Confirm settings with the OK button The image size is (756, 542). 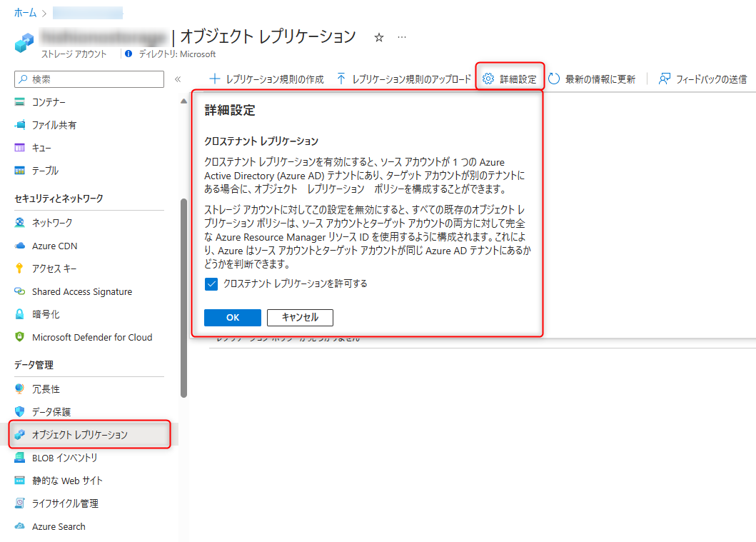click(x=232, y=317)
